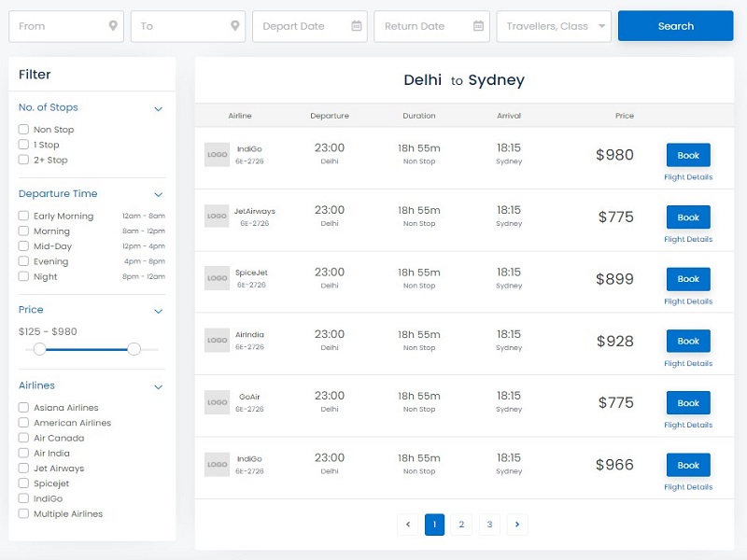
Task: Book the AirIndia $928 flight
Action: pyautogui.click(x=688, y=341)
